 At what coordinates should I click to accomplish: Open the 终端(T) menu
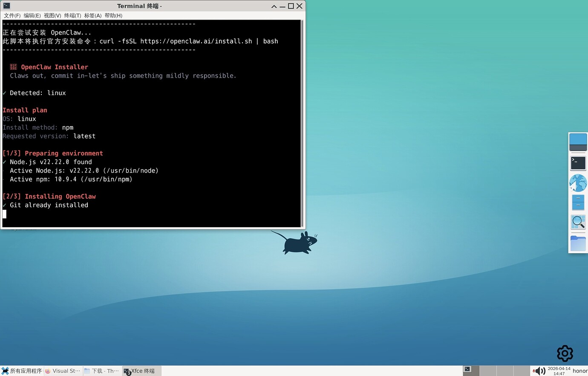click(x=72, y=16)
